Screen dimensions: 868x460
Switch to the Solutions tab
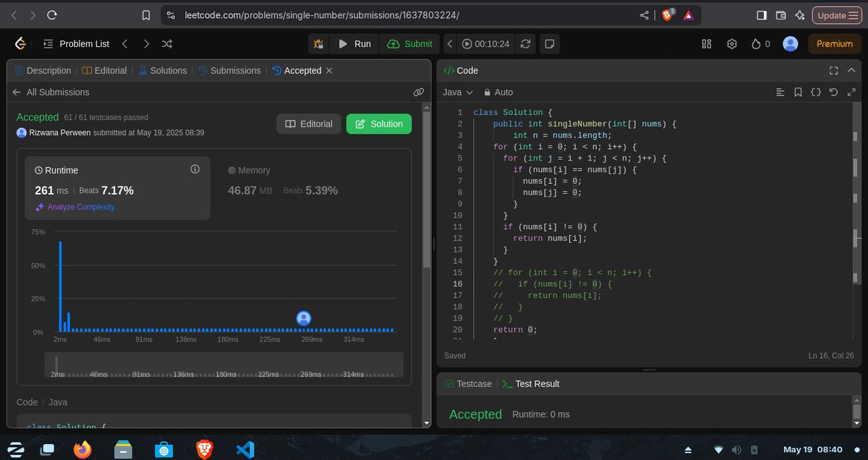pyautogui.click(x=163, y=70)
